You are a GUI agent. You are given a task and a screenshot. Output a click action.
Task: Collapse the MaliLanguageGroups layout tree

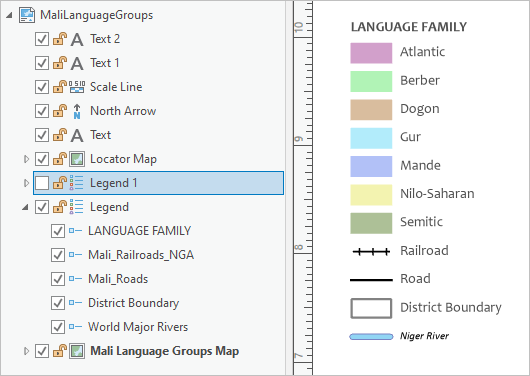coord(9,15)
